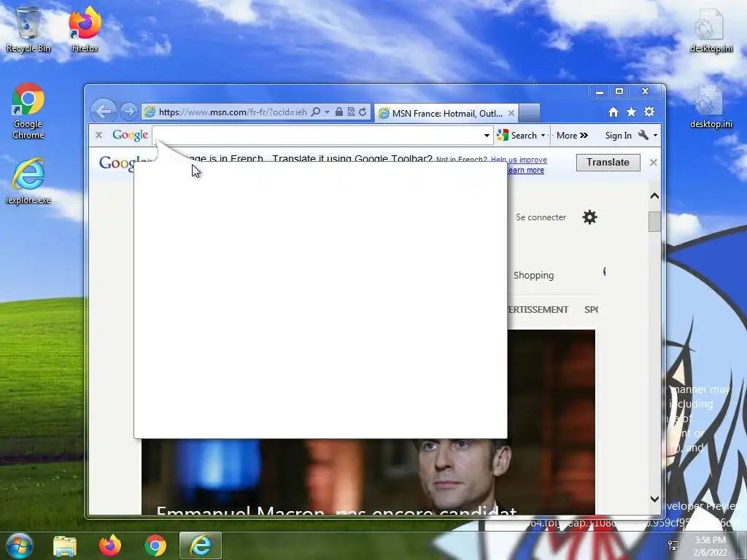Launch Chrome from the taskbar
The width and height of the screenshot is (747, 560).
tap(155, 545)
